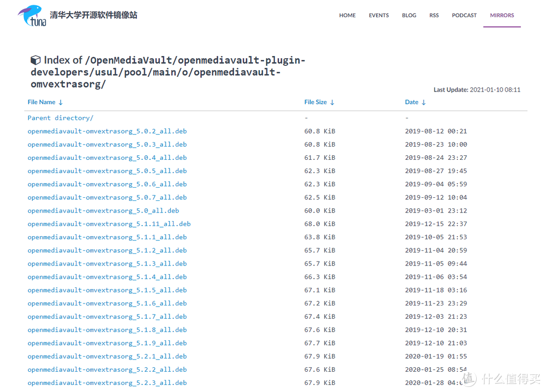Download omvextrasorg_5.2.1_all.deb
Screen dimensions: 546x392
coord(107,356)
